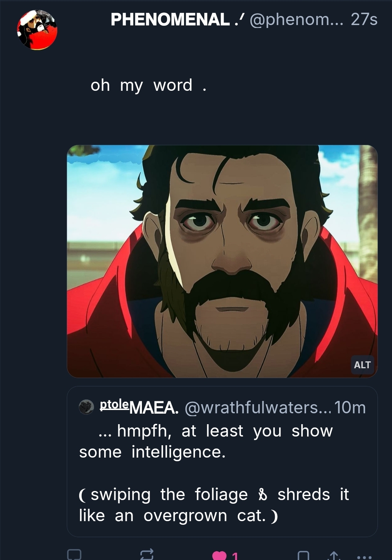392x560 pixels.
Task: Tap the like count number 1
Action: (235, 556)
